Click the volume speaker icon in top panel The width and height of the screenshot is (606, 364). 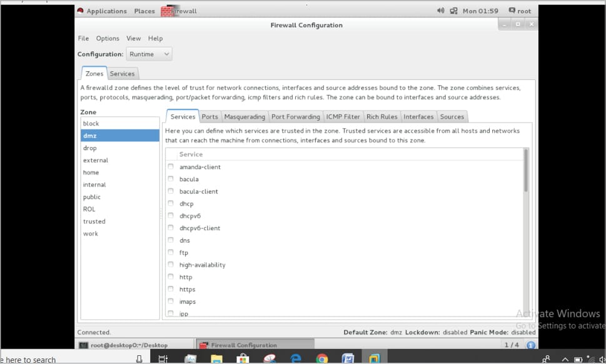[x=440, y=11]
